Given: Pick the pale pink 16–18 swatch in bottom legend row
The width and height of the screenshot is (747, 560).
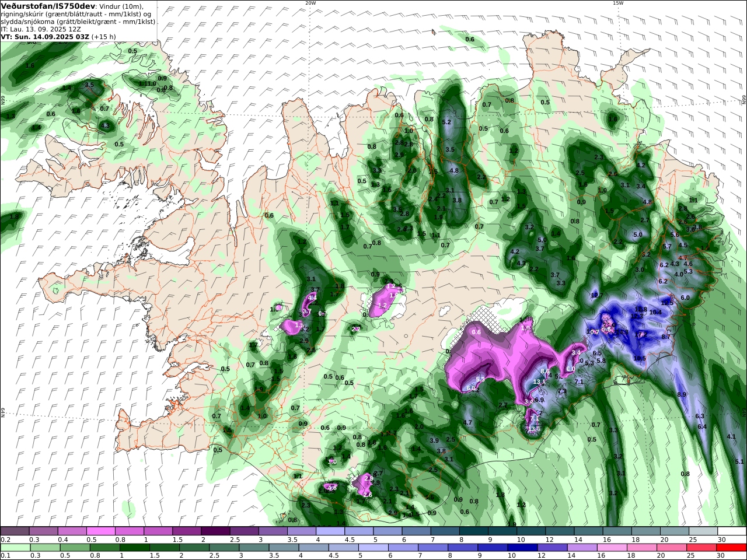Looking at the screenshot, I should [612, 548].
